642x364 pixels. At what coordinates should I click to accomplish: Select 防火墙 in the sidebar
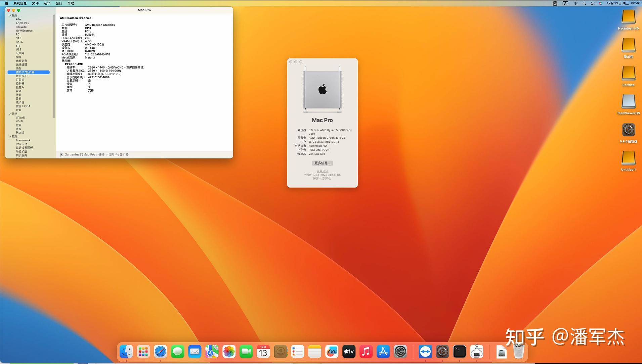pyautogui.click(x=20, y=133)
